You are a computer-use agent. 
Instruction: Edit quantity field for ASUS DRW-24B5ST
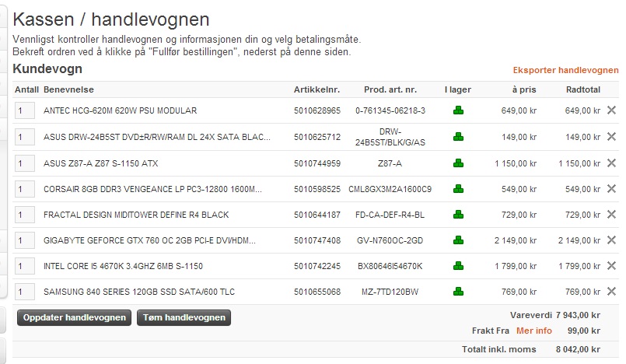point(25,137)
